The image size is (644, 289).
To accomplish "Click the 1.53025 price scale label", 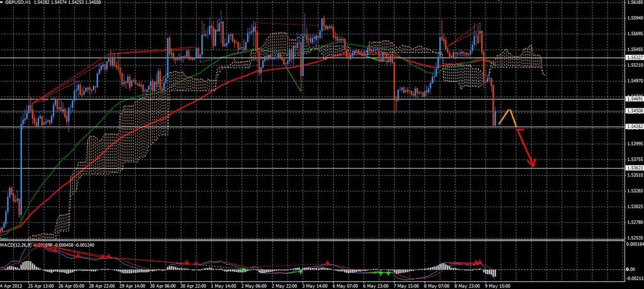I will (x=635, y=207).
